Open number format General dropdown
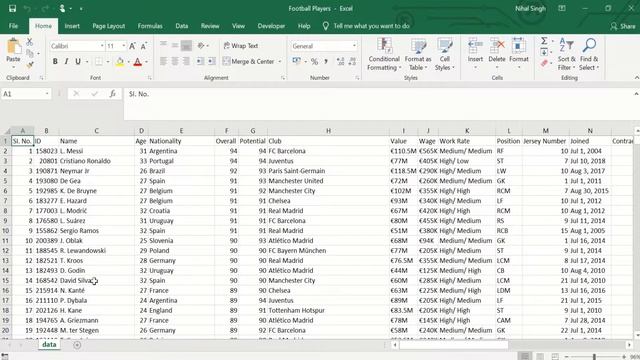 coord(354,46)
